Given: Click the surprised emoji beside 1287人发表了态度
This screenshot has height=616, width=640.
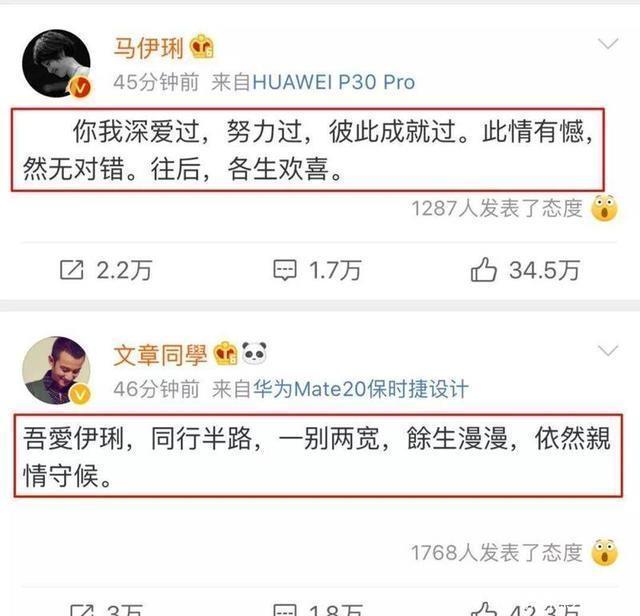Looking at the screenshot, I should pyautogui.click(x=604, y=208).
